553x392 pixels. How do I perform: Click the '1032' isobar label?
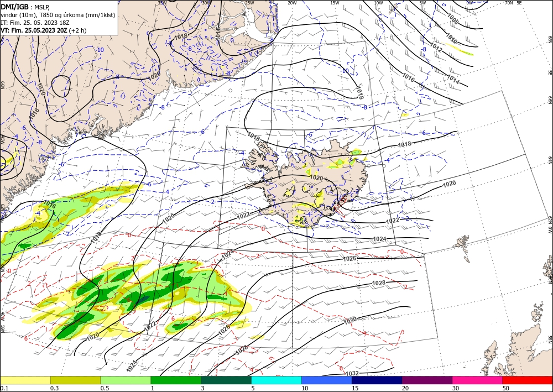pyautogui.click(x=352, y=374)
